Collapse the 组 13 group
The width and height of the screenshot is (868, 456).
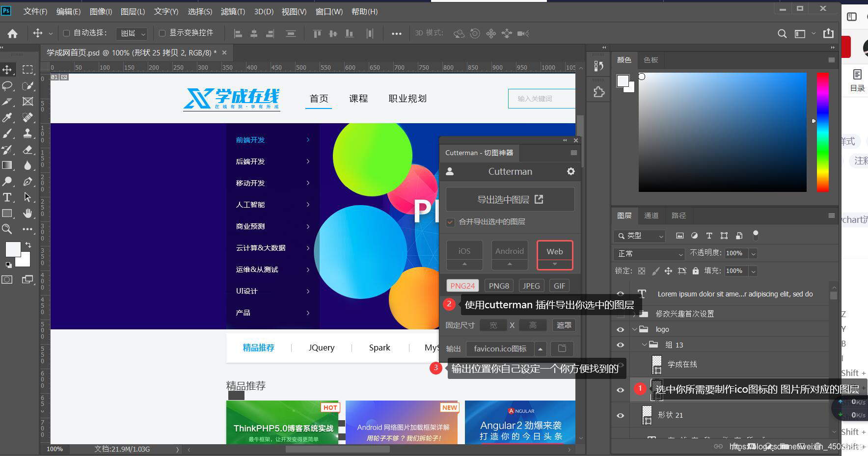(644, 345)
